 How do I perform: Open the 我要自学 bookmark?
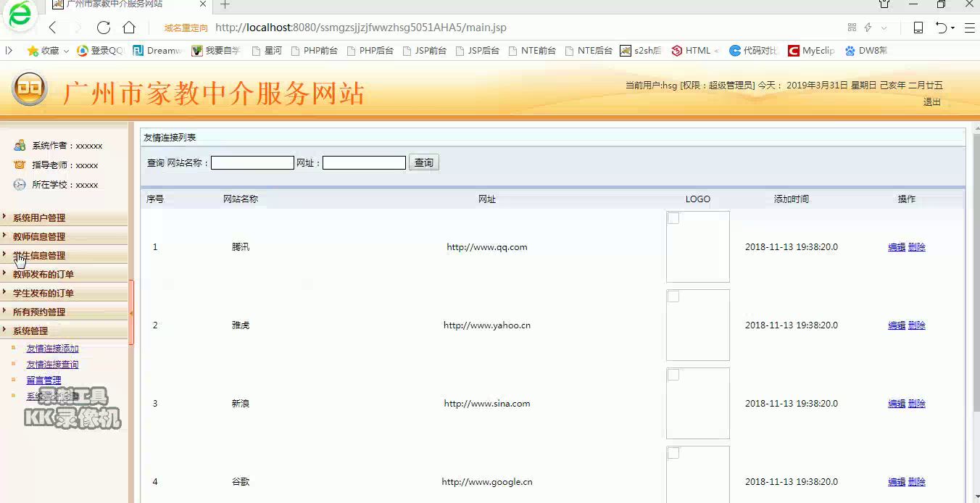pos(216,51)
